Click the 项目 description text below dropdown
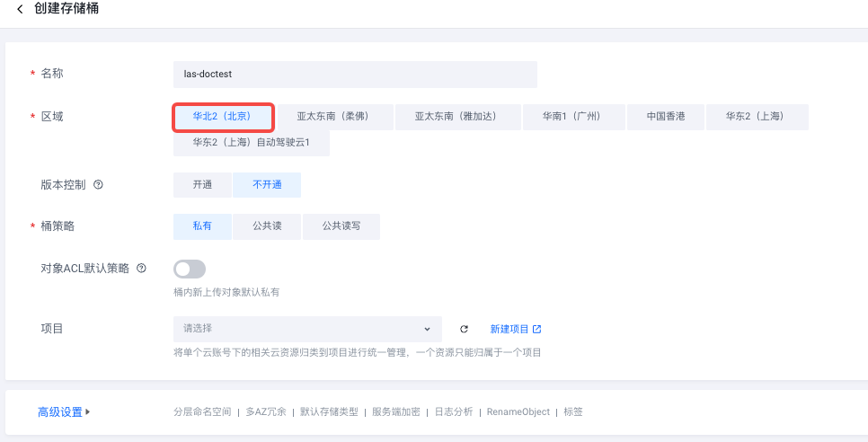Image resolution: width=868 pixels, height=442 pixels. click(x=357, y=352)
